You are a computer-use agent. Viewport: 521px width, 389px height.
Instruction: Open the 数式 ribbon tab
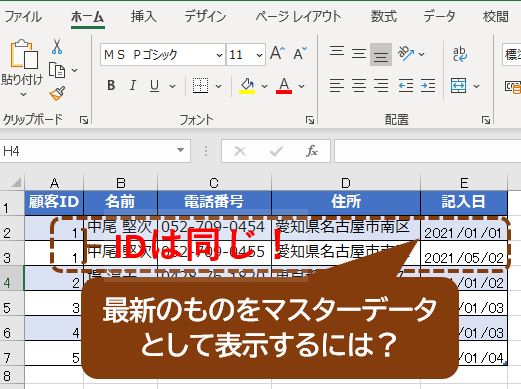click(384, 16)
